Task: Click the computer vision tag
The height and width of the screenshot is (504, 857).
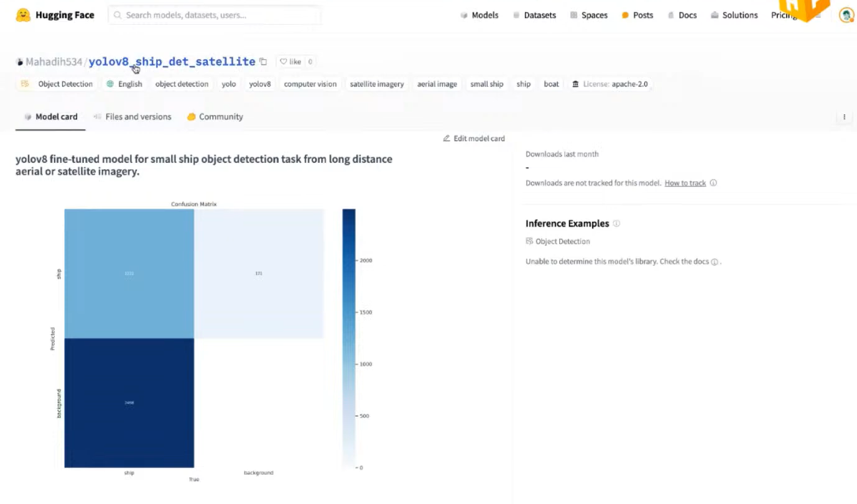Action: click(x=310, y=84)
